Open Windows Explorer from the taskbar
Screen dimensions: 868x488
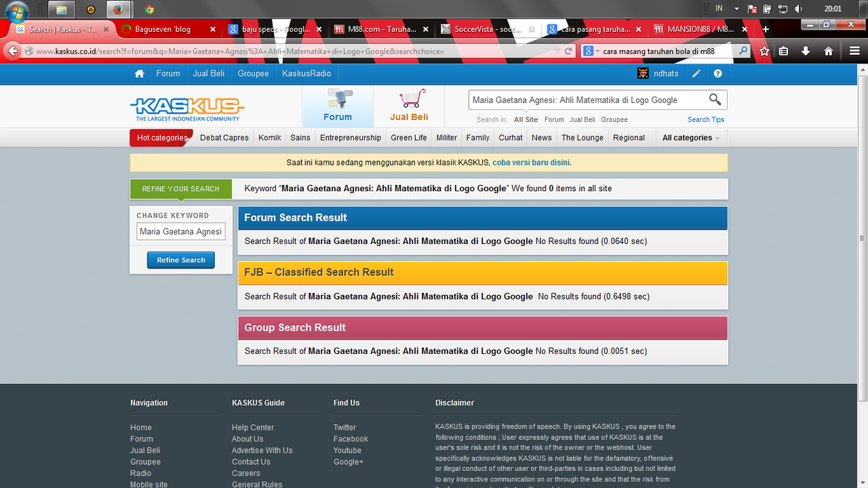[62, 9]
